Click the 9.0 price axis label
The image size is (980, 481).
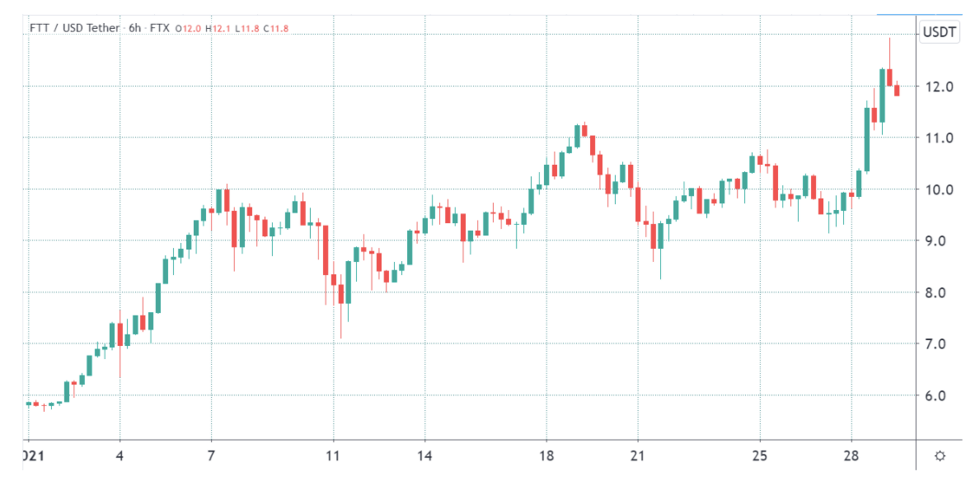(x=940, y=241)
